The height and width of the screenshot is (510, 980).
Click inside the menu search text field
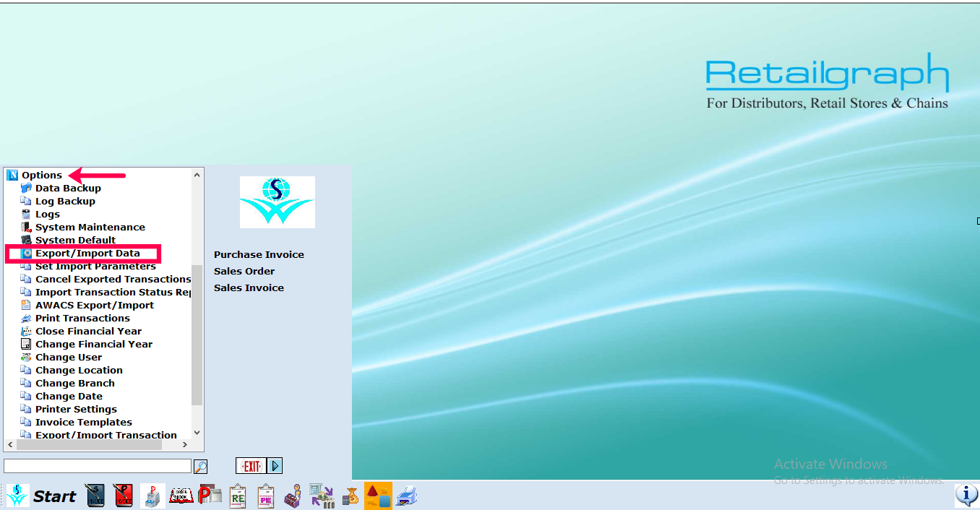pyautogui.click(x=98, y=466)
